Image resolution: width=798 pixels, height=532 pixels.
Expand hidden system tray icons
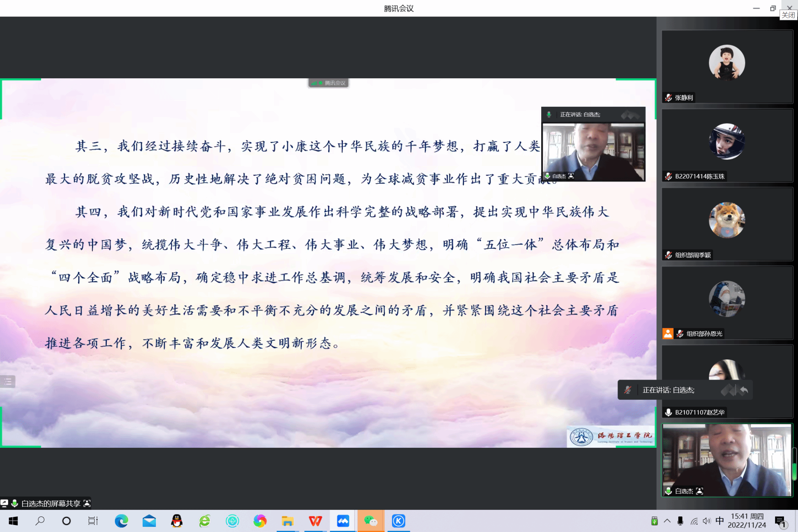coord(667,521)
